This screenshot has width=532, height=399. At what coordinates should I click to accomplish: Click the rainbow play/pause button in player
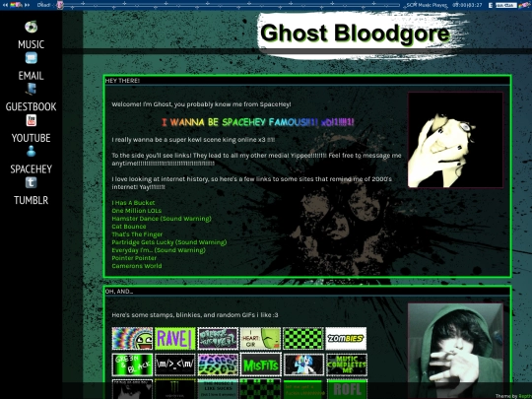click(x=16, y=5)
